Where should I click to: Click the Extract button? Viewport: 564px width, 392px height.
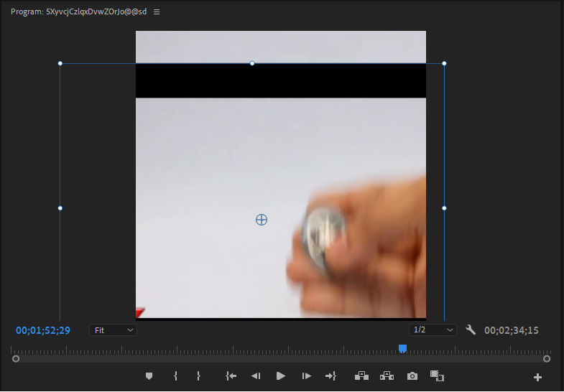(x=387, y=376)
